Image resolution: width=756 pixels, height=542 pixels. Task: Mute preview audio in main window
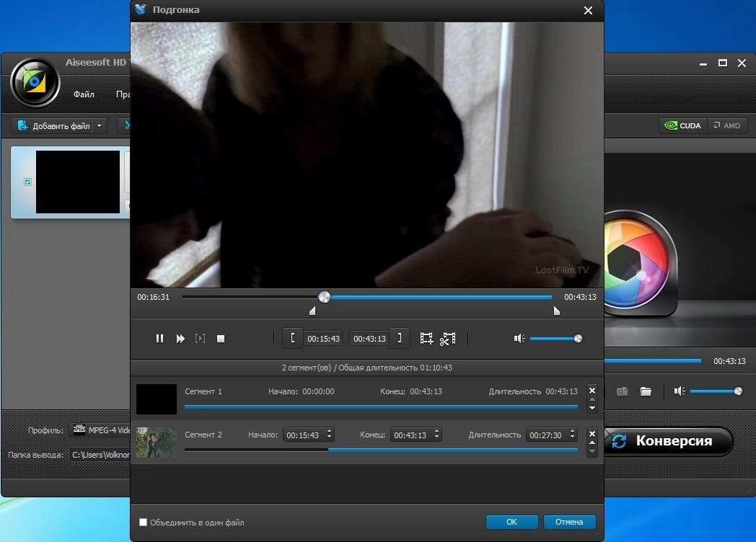680,391
